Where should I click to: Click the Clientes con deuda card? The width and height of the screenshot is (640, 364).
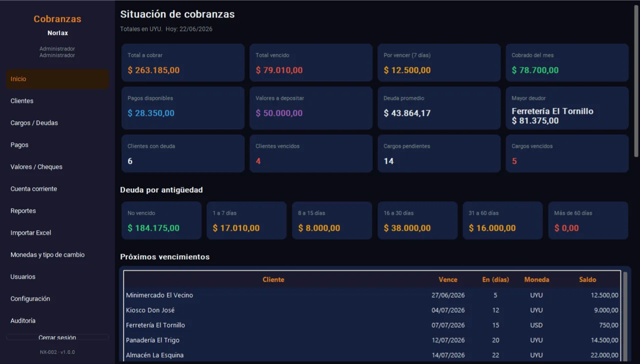(x=183, y=154)
